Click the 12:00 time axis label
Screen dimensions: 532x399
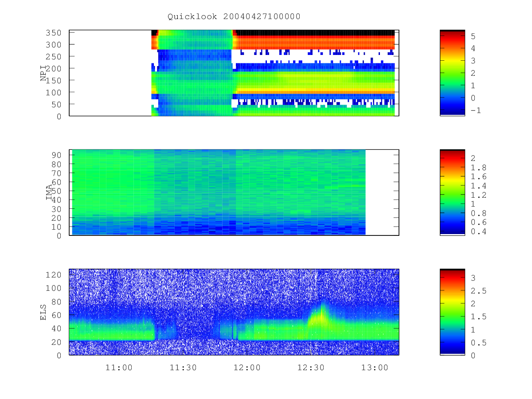[247, 368]
